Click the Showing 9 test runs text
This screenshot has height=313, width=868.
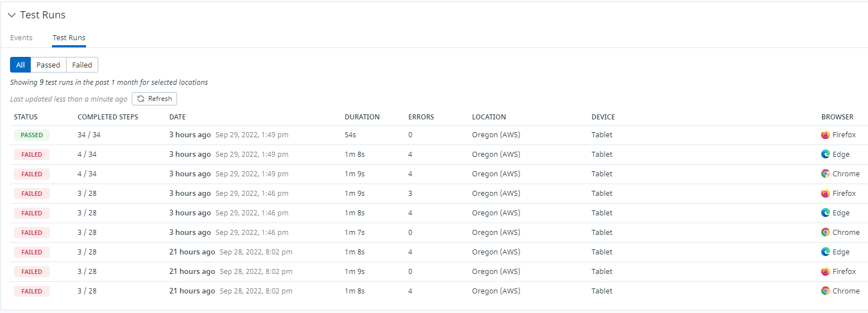pyautogui.click(x=109, y=83)
